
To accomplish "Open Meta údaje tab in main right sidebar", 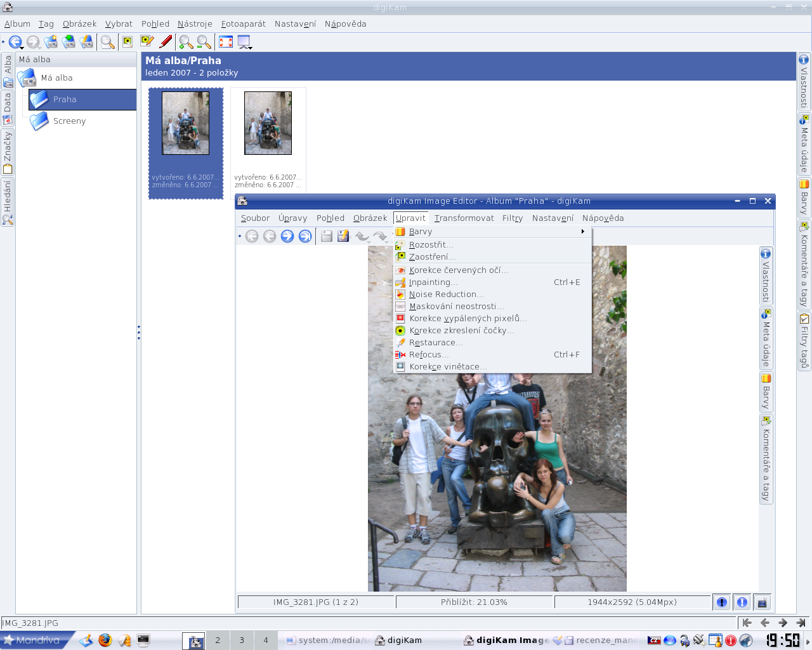I will point(804,144).
